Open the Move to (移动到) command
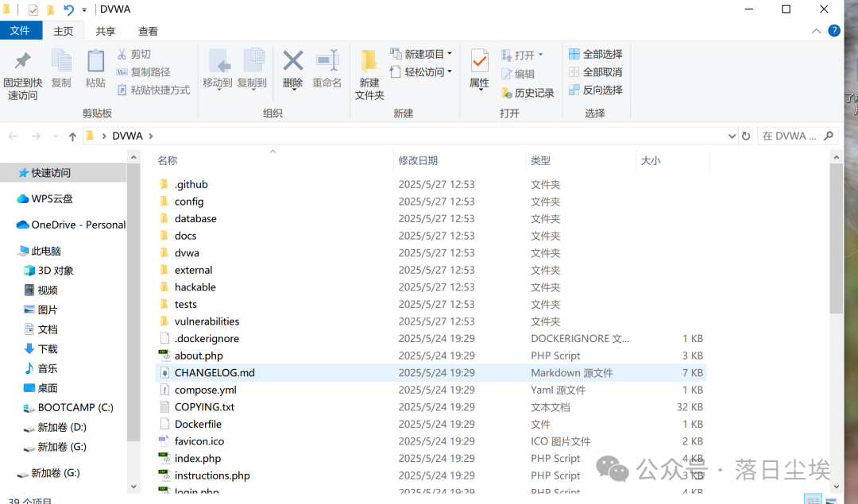This screenshot has height=504, width=858. pyautogui.click(x=218, y=68)
